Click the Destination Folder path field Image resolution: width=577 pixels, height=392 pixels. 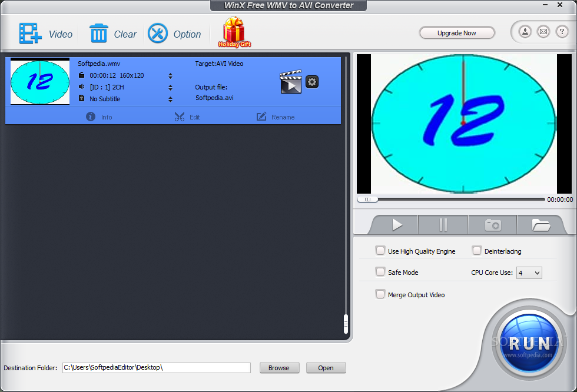[157, 368]
